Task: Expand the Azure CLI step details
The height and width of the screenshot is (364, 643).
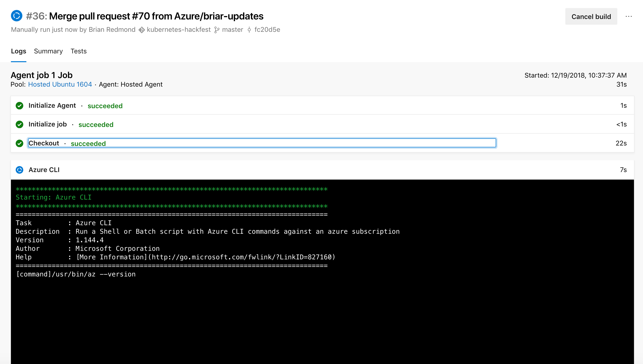Action: [44, 169]
